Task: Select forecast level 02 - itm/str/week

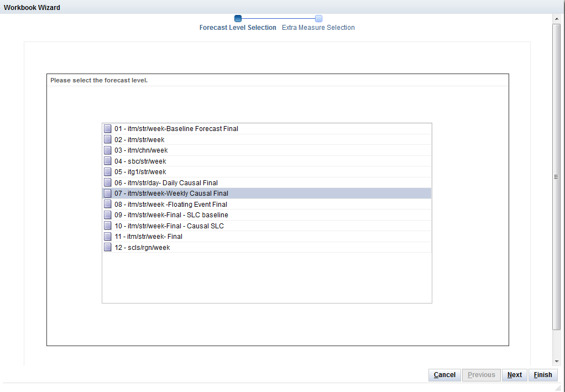Action: 266,139
